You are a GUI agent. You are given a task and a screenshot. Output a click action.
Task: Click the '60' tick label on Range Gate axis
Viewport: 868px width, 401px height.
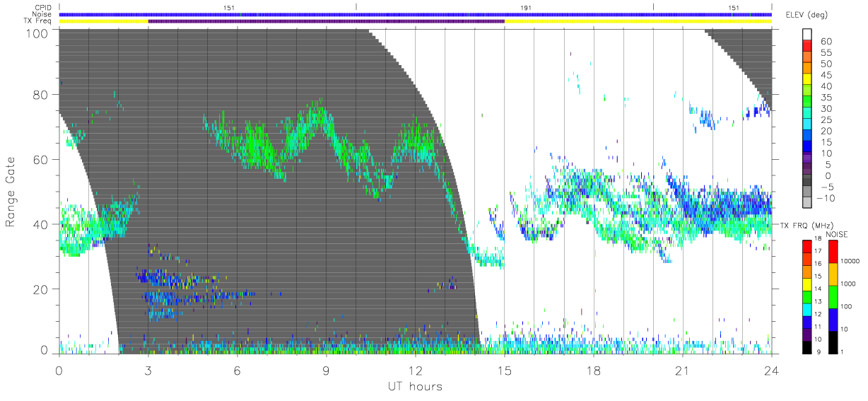point(40,160)
